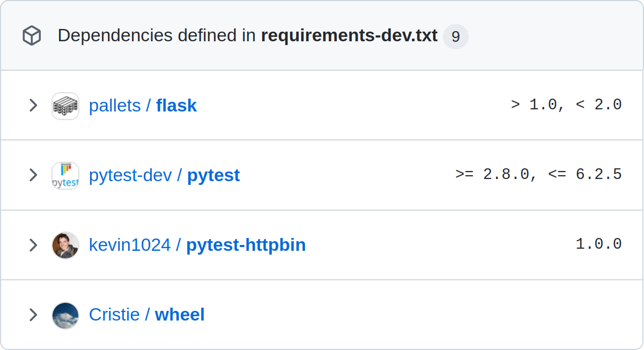Click pytest version constraint >= 2.8.0, <= 6.2.5
The image size is (644, 350).
coord(538,174)
